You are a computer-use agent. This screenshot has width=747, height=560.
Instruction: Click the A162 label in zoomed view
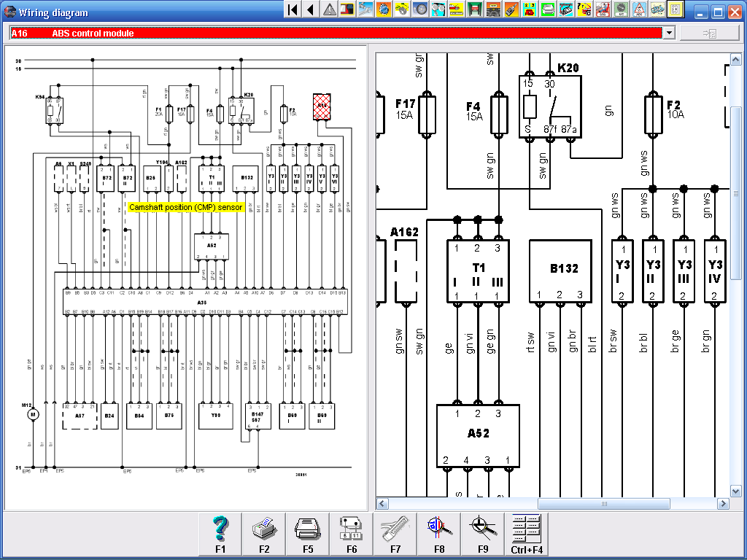(x=404, y=232)
